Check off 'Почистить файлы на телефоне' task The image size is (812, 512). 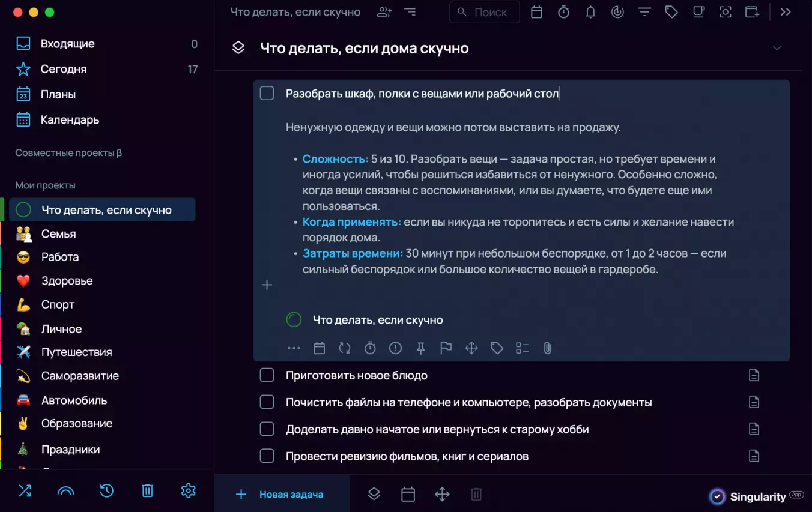pyautogui.click(x=267, y=402)
